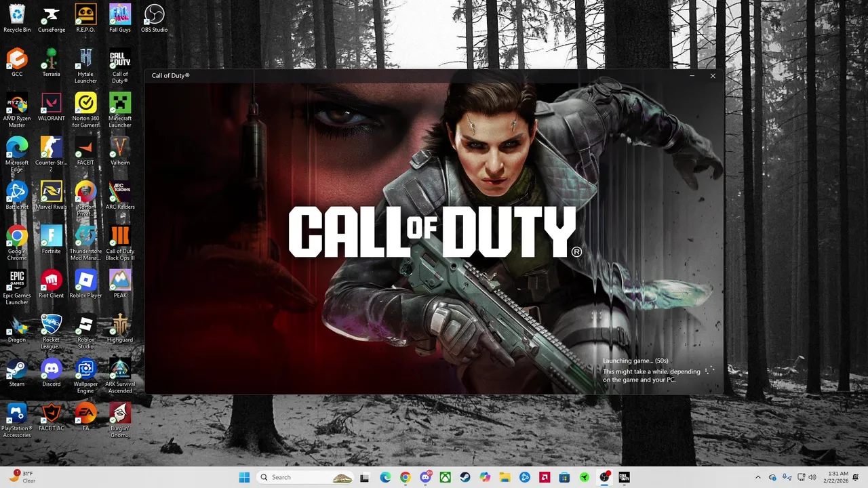Select the PEAK game shortcut
Viewport: 868px width, 488px height.
pos(120,284)
